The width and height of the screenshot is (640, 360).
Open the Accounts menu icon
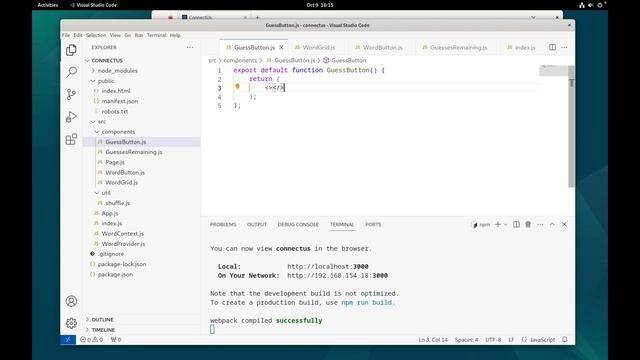coord(71,301)
